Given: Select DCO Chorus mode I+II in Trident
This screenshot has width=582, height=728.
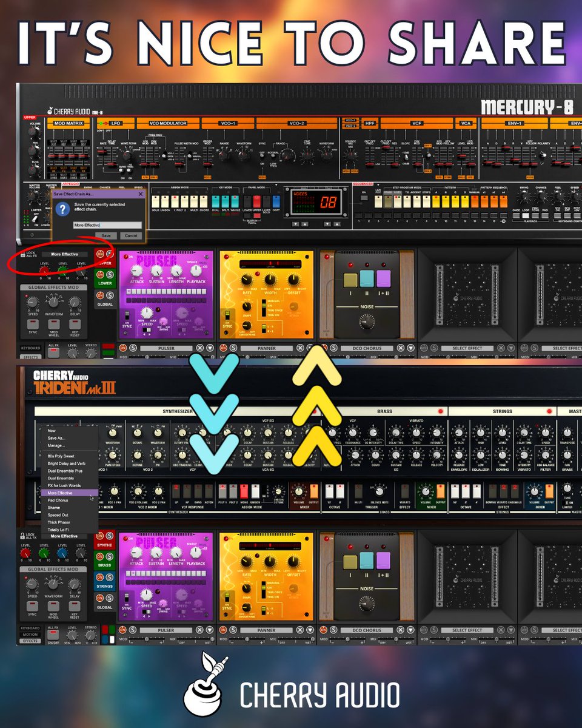Looking at the screenshot, I should (x=383, y=561).
